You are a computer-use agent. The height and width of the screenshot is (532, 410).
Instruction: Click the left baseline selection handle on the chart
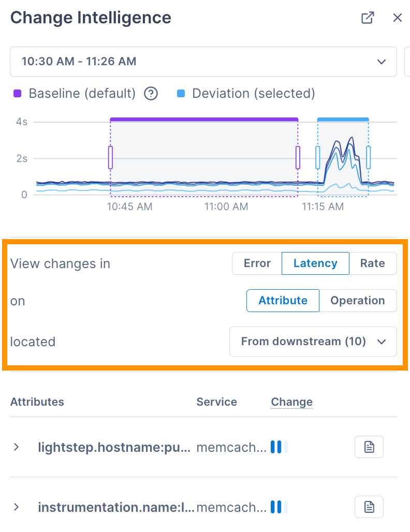[x=110, y=158]
